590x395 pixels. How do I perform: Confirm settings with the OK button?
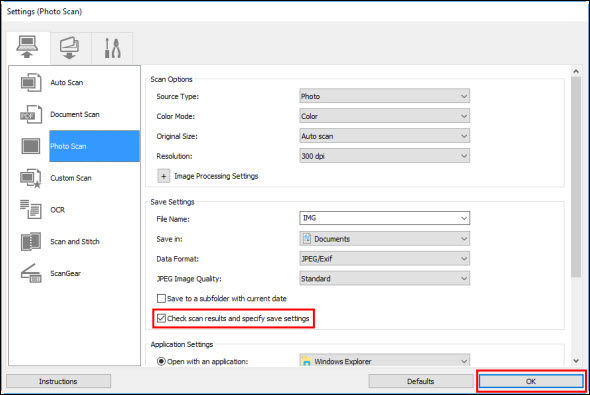pos(531,381)
